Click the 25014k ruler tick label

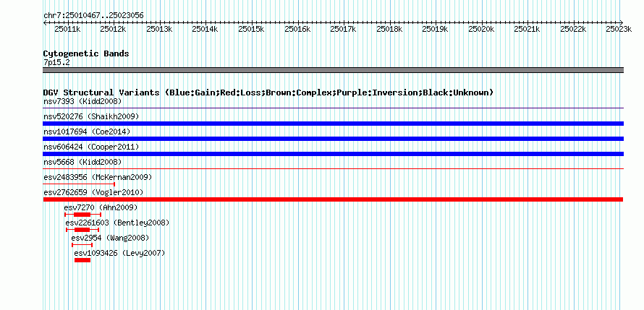click(x=206, y=30)
